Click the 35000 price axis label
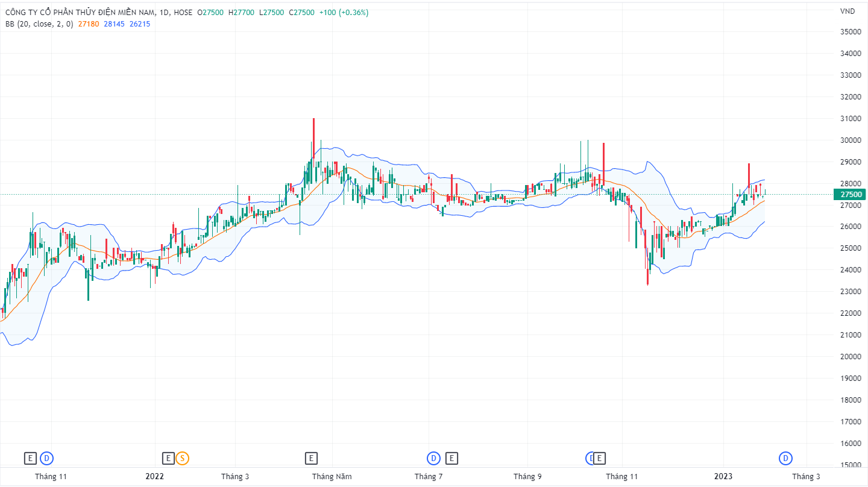 (850, 31)
